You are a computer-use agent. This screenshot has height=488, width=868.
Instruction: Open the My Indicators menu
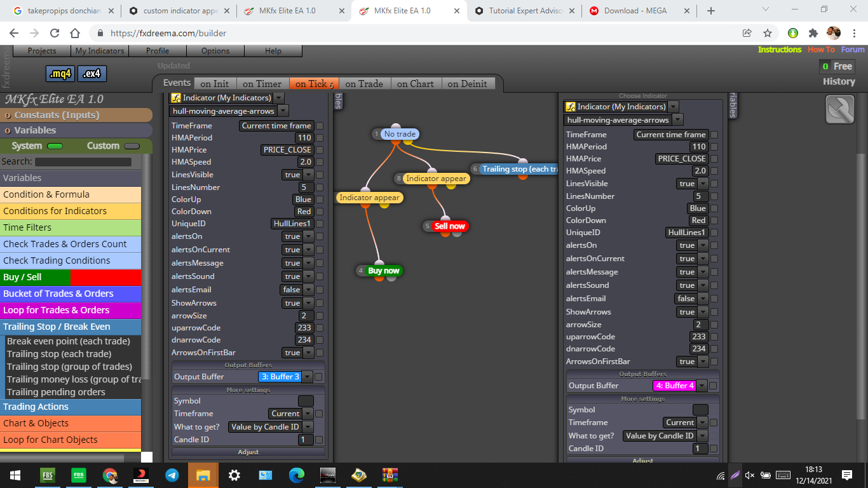(100, 51)
